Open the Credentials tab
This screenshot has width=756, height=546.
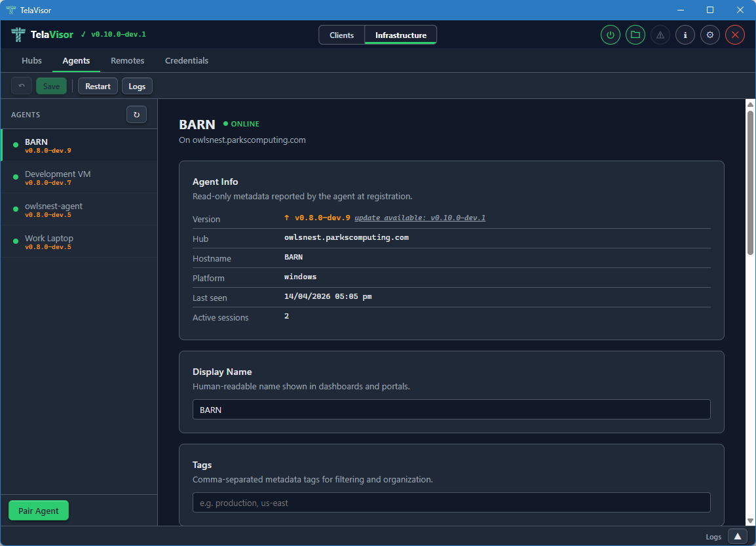[187, 60]
